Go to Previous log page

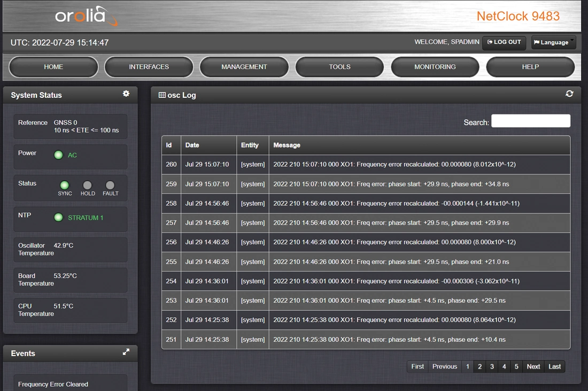(x=445, y=366)
